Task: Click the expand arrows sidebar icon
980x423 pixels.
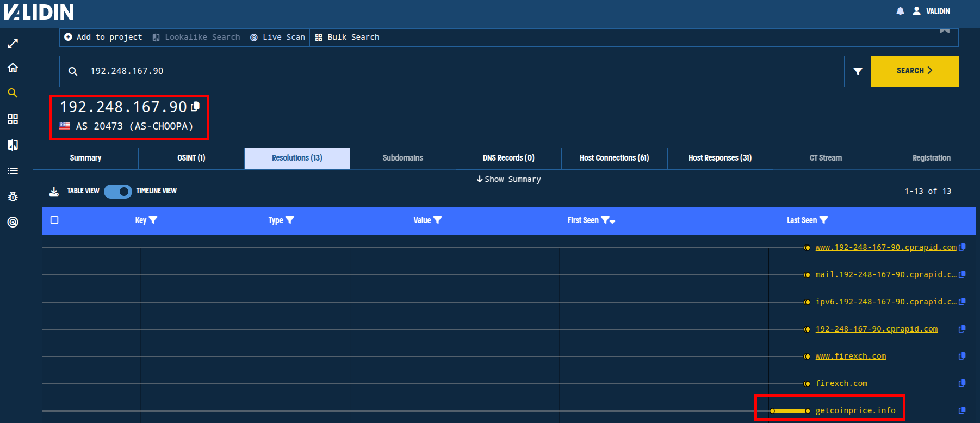Action: 13,44
